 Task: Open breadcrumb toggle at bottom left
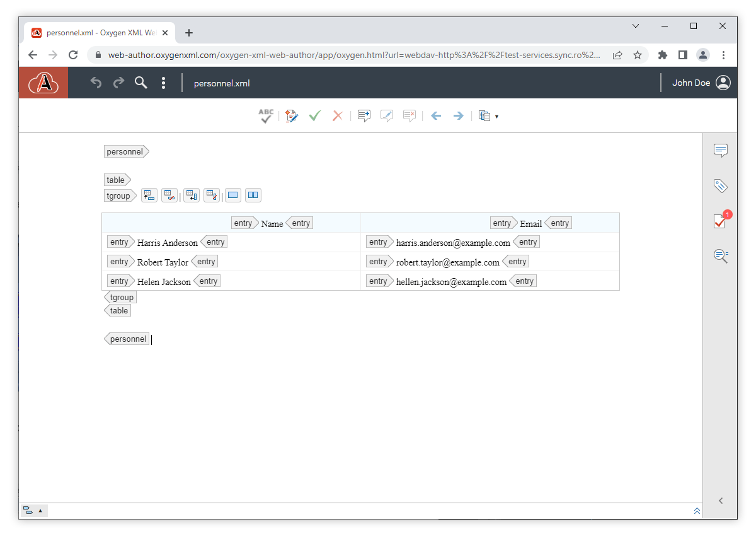(x=33, y=511)
